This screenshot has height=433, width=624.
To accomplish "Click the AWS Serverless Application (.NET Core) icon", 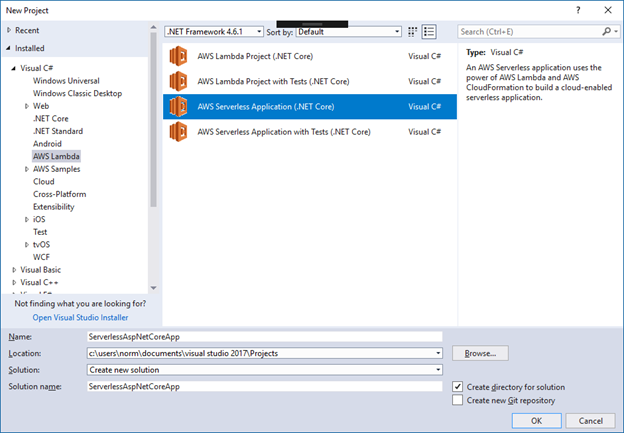I will (178, 106).
